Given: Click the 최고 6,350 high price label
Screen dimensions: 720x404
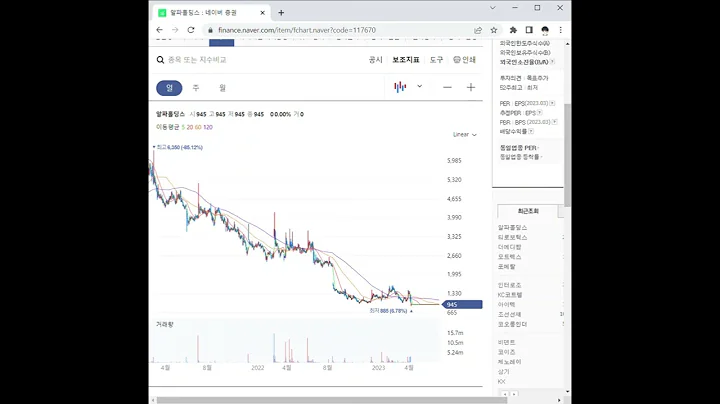Looking at the screenshot, I should [178, 147].
